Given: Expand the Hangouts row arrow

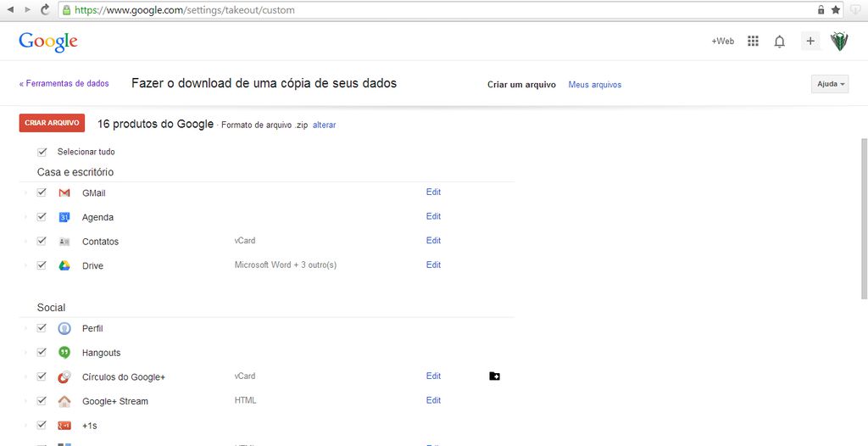Looking at the screenshot, I should coord(25,353).
